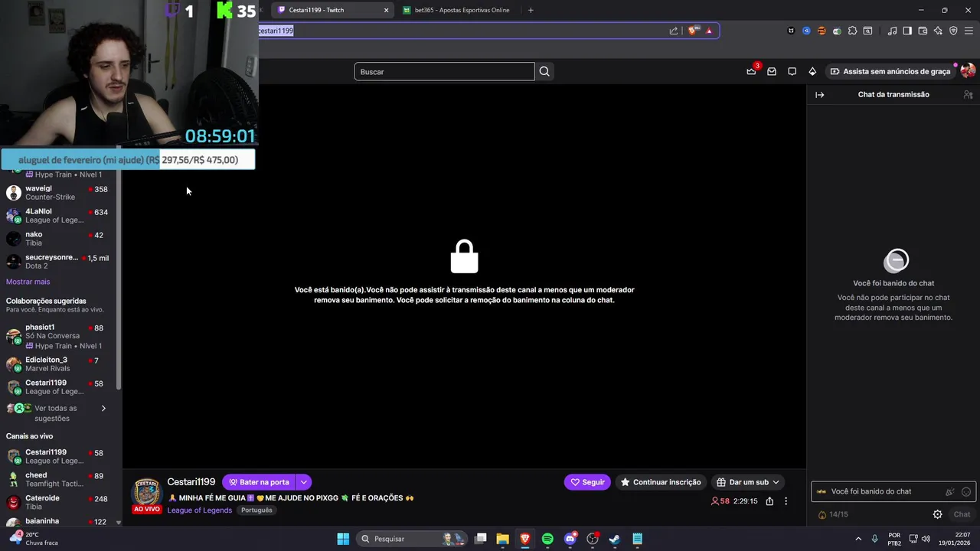Open Brave Wallet icon
The height and width of the screenshot is (551, 980).
click(923, 31)
